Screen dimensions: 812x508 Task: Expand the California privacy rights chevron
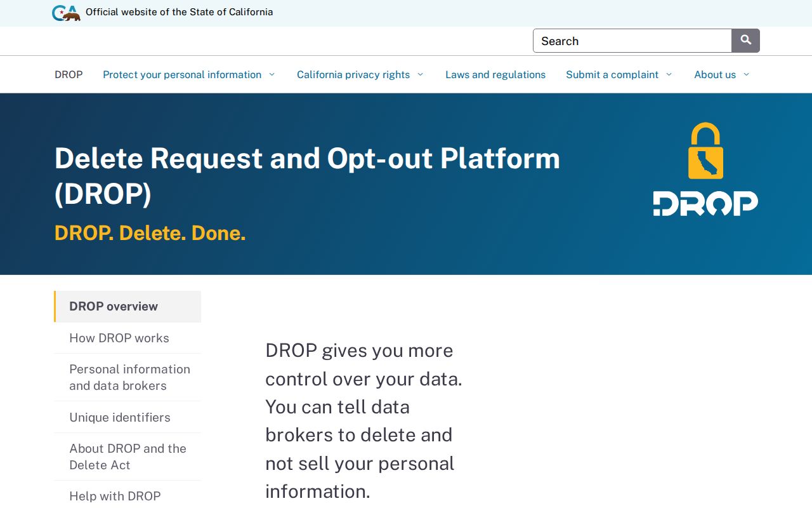[420, 74]
